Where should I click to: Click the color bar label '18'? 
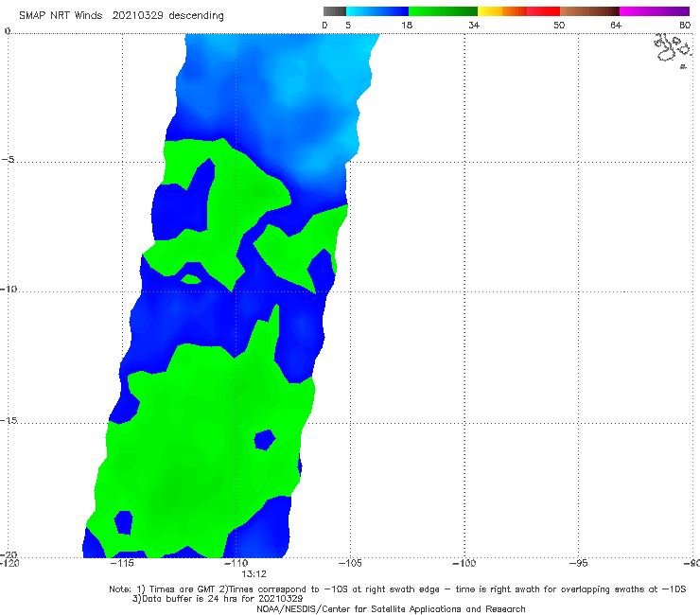pos(407,25)
